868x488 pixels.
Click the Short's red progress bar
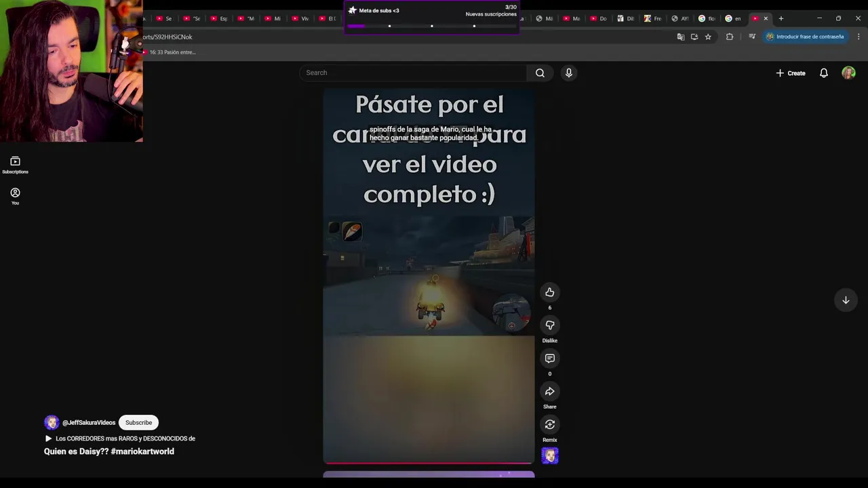coord(429,464)
